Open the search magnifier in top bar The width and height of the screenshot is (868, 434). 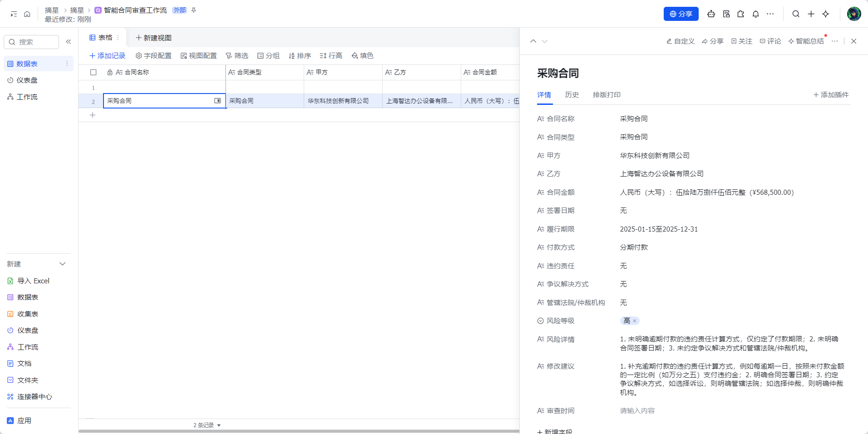[795, 14]
